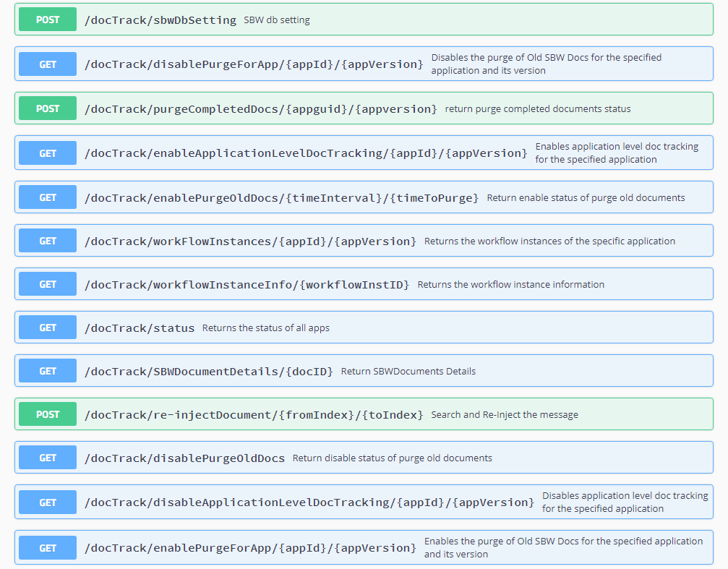Expand the /docTrack/workflowInstanceInfo/{workflowInstID} path
728x569 pixels.
[x=247, y=285]
